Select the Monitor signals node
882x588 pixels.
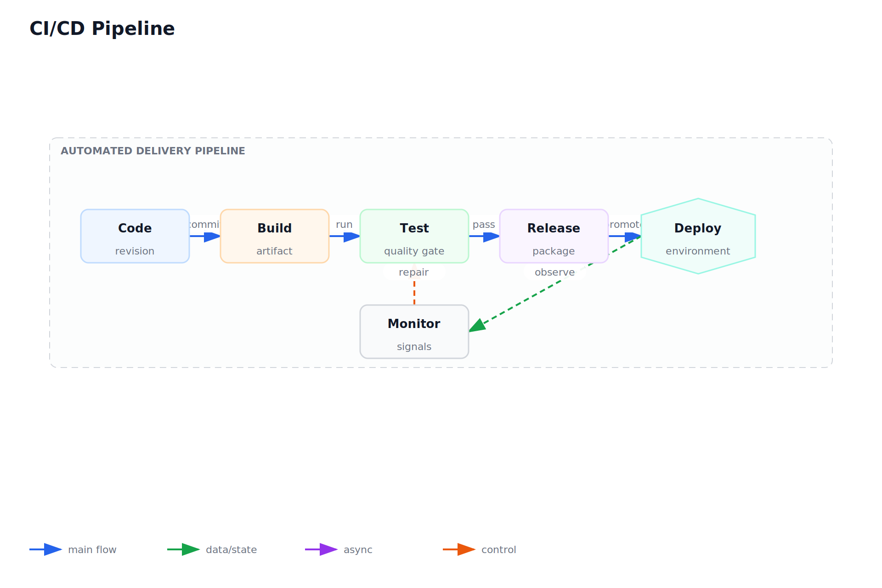(x=414, y=332)
